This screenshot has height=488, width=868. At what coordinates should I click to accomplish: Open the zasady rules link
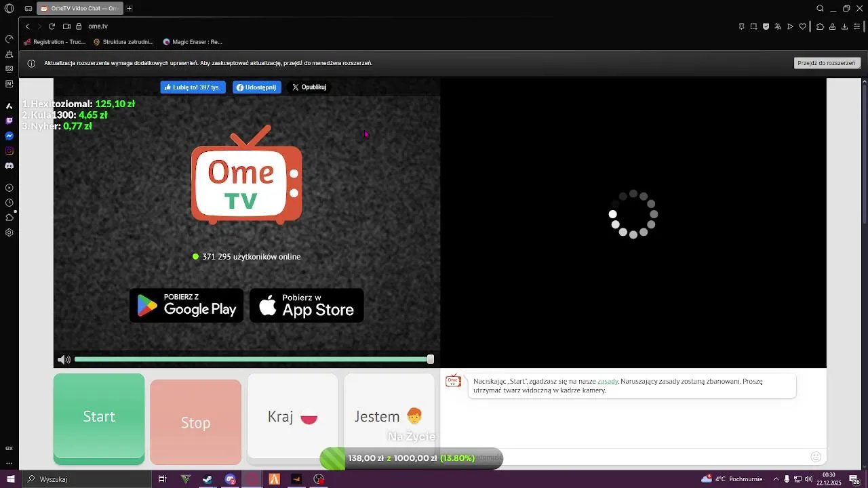point(608,382)
